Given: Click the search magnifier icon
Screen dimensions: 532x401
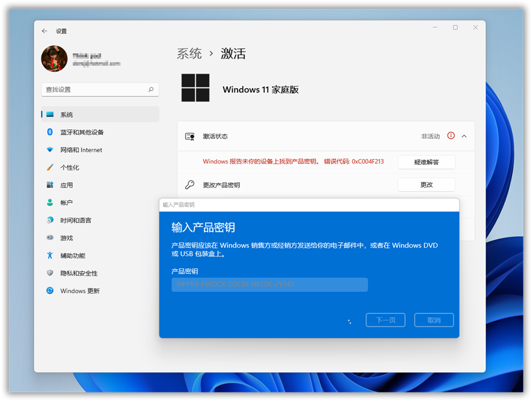Looking at the screenshot, I should coord(151,89).
